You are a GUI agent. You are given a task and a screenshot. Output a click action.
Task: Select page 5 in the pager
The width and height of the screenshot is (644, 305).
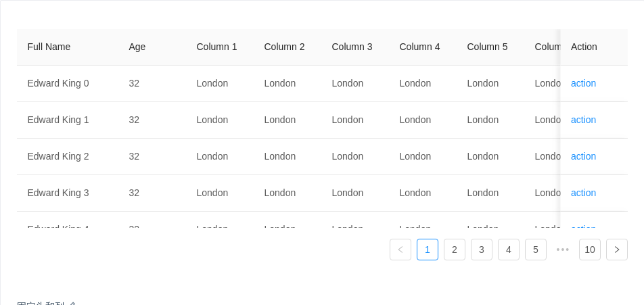(536, 250)
